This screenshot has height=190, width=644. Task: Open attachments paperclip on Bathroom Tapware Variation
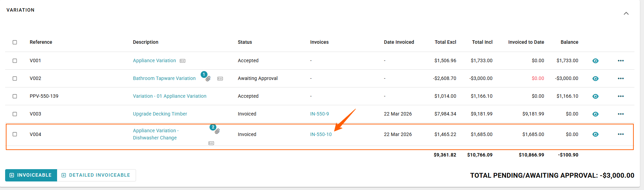pos(208,79)
